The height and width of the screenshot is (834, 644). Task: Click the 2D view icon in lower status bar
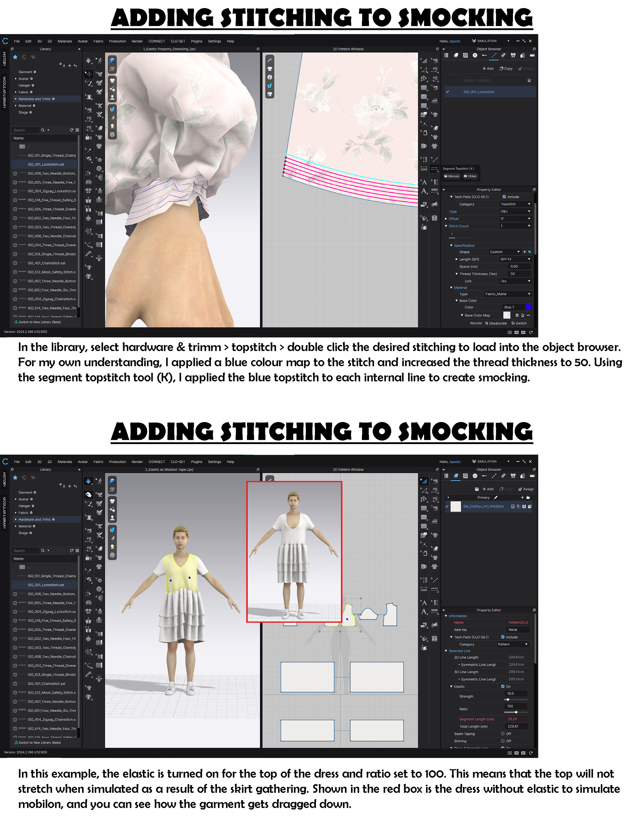pyautogui.click(x=523, y=753)
